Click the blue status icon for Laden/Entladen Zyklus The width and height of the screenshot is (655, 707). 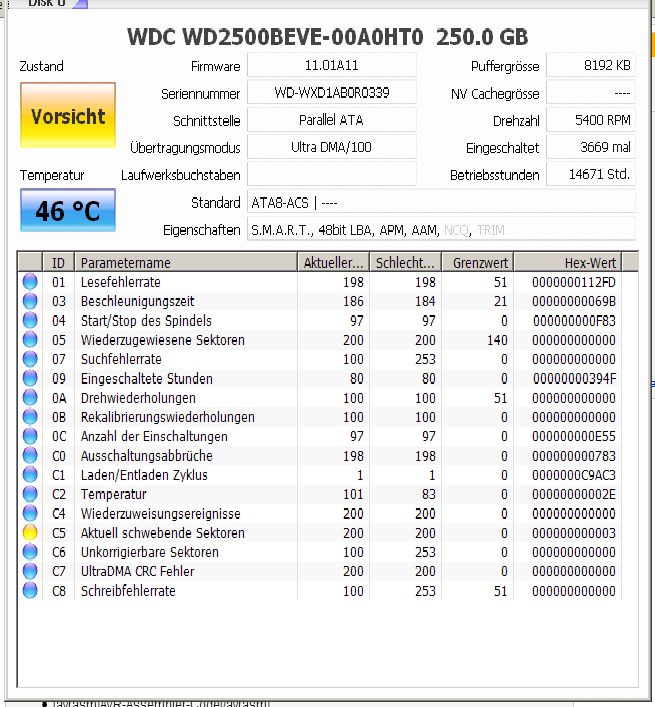click(x=30, y=475)
